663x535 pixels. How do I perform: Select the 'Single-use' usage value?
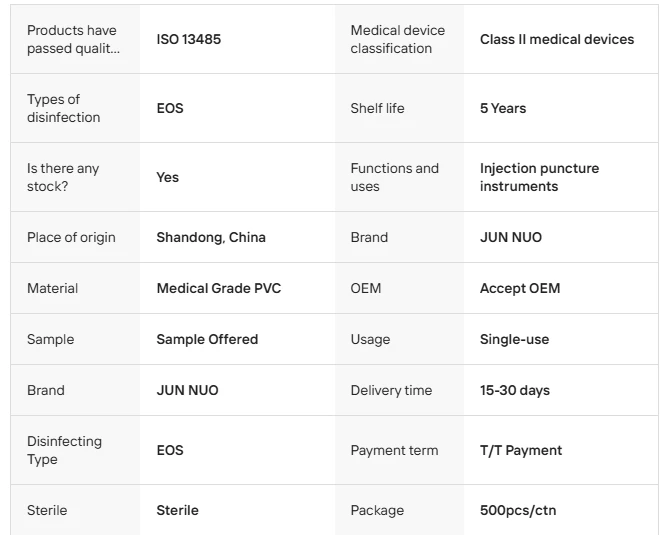(514, 339)
